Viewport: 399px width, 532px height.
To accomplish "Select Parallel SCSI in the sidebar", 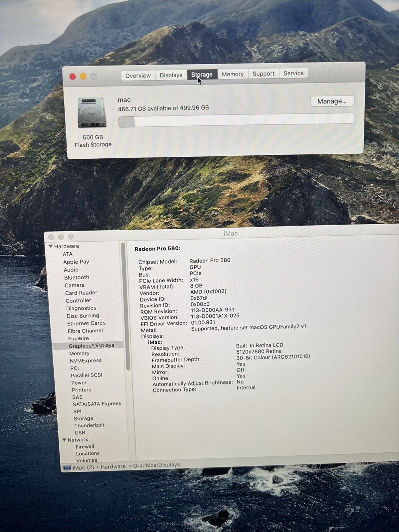I will (x=87, y=375).
